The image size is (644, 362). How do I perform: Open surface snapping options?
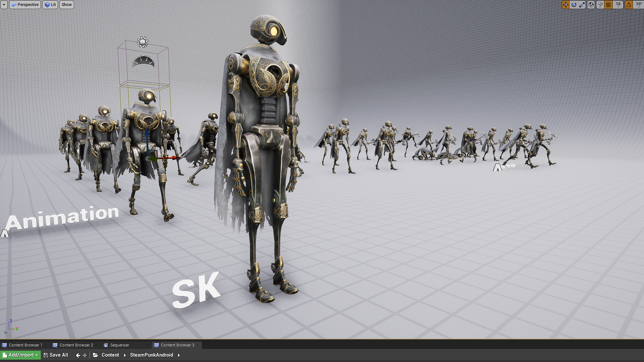600,5
